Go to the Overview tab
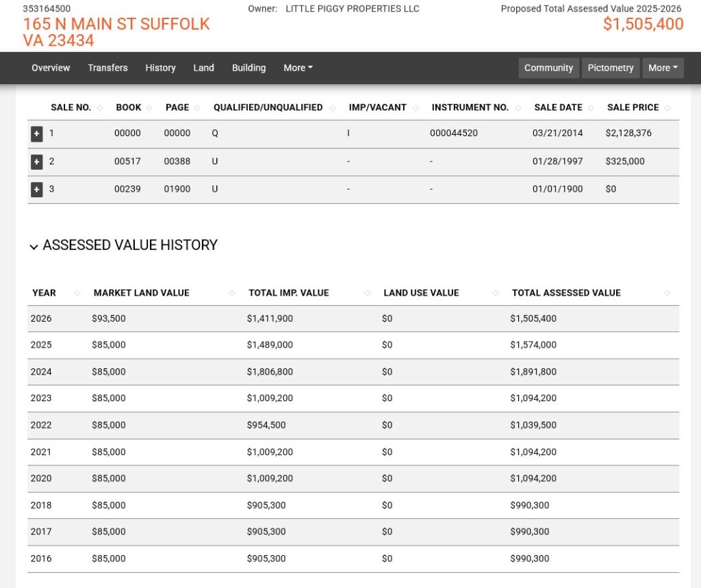This screenshot has width=701, height=588. pyautogui.click(x=51, y=68)
